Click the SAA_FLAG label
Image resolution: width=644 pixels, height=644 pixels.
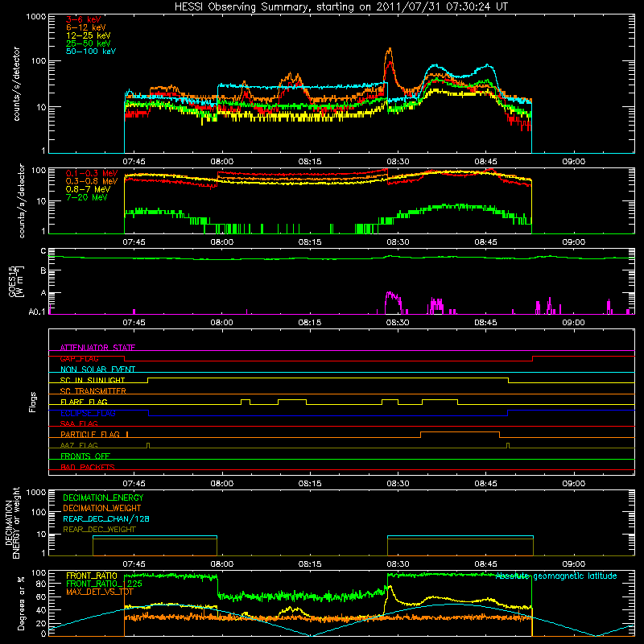point(79,423)
